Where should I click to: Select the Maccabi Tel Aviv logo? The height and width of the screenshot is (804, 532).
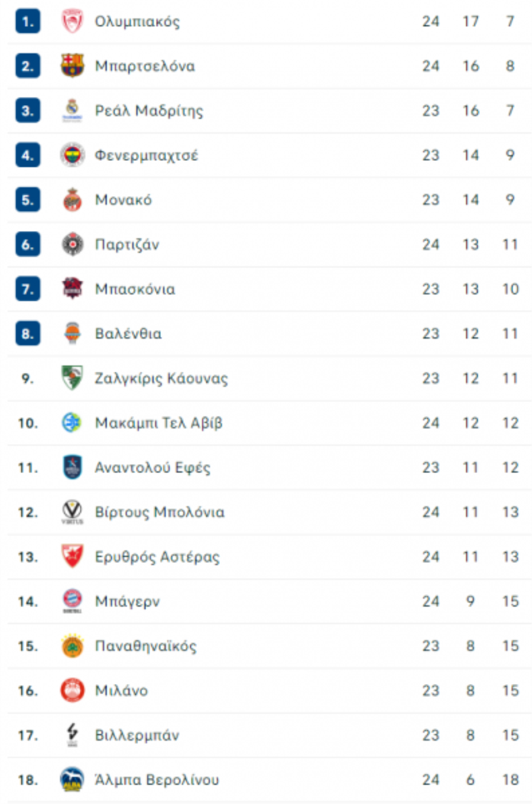72,423
